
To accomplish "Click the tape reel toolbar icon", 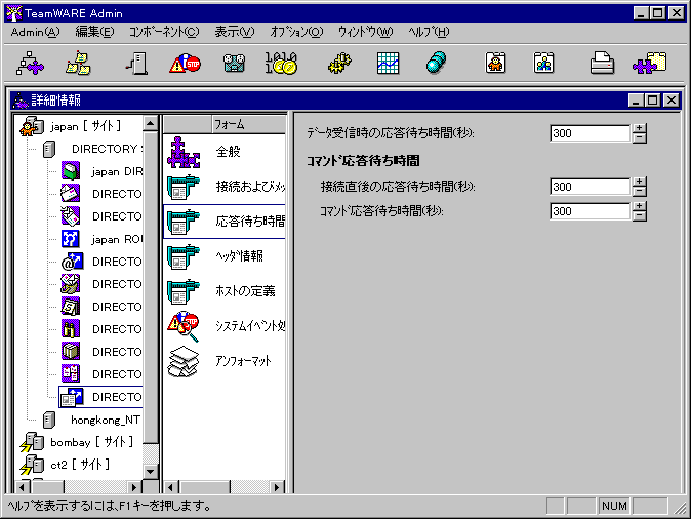I will coord(234,63).
